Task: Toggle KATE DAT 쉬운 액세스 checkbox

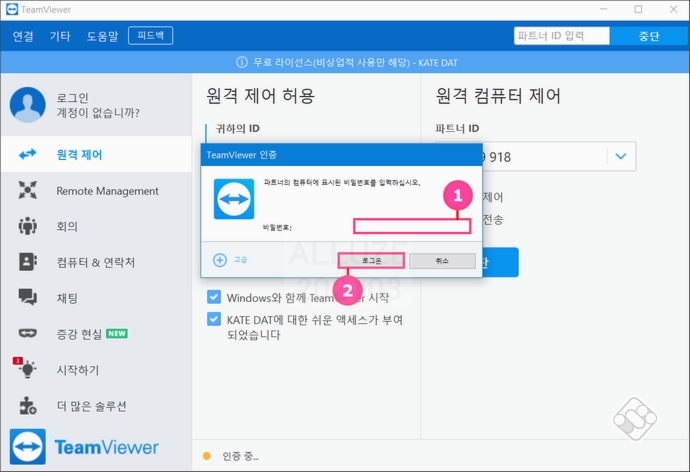Action: point(214,318)
